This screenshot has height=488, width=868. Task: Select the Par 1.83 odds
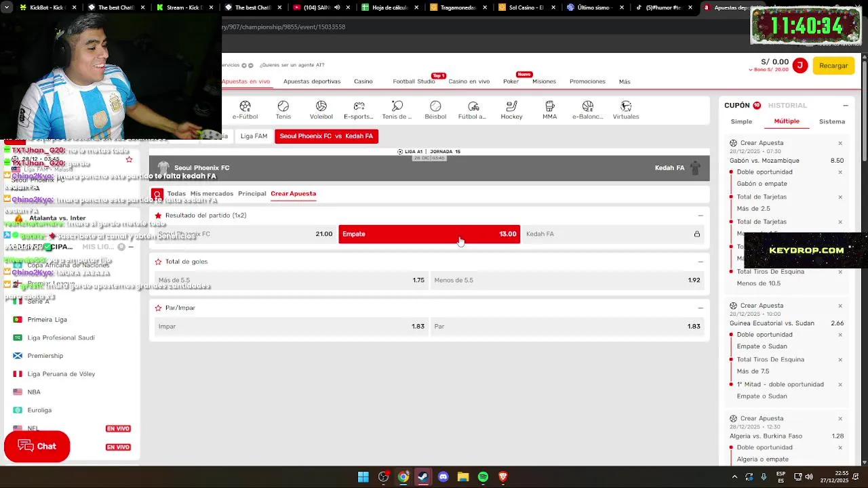point(568,326)
